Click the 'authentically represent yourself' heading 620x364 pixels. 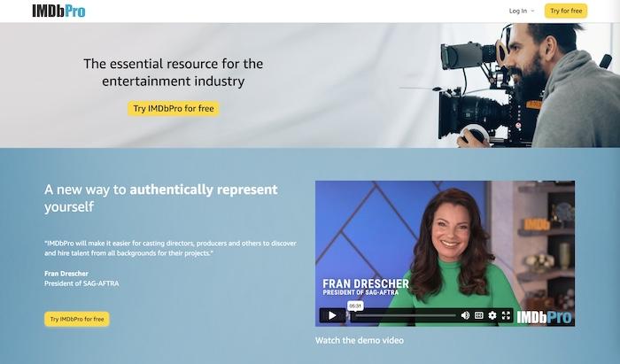161,197
